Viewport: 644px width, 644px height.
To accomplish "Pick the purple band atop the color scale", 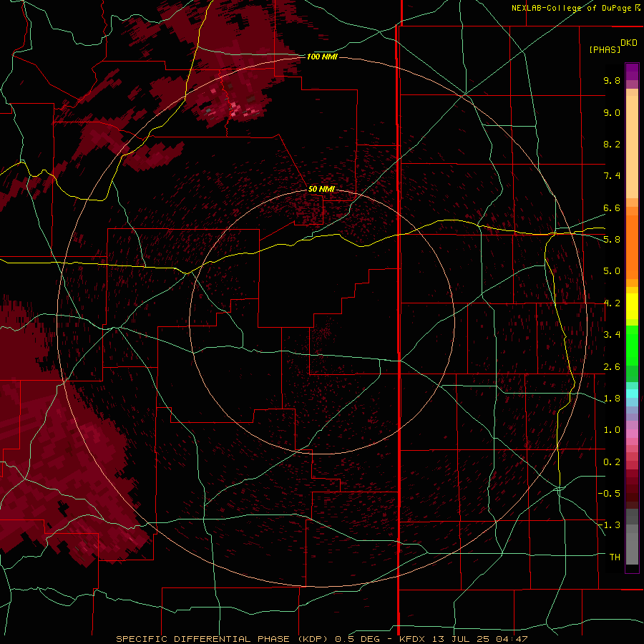I will click(632, 72).
